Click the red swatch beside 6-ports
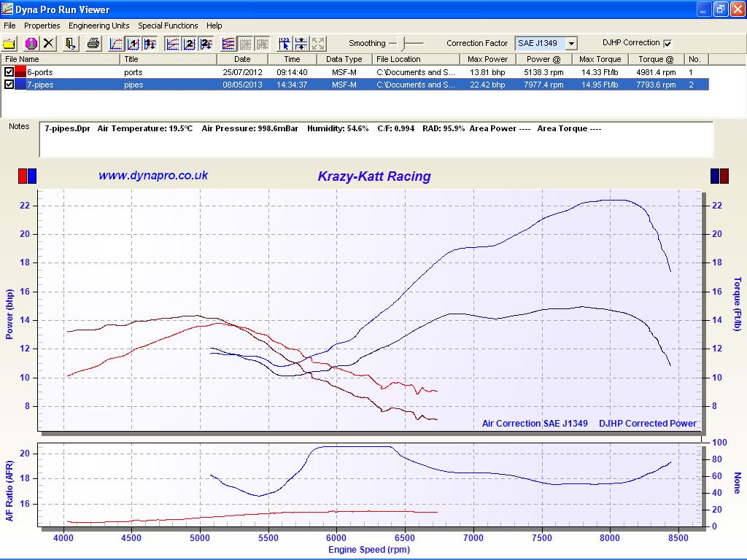The height and width of the screenshot is (560, 747). click(20, 72)
